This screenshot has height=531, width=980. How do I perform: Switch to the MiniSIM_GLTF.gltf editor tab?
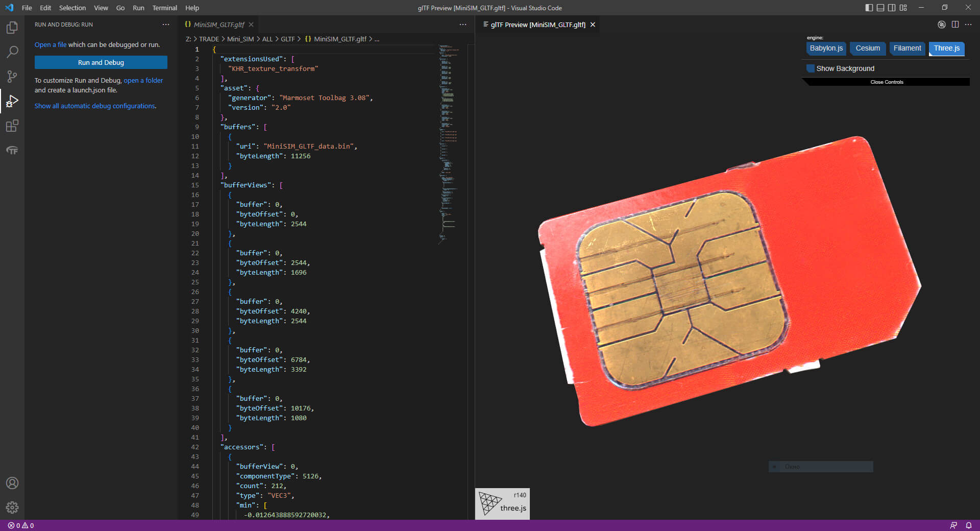coord(218,25)
